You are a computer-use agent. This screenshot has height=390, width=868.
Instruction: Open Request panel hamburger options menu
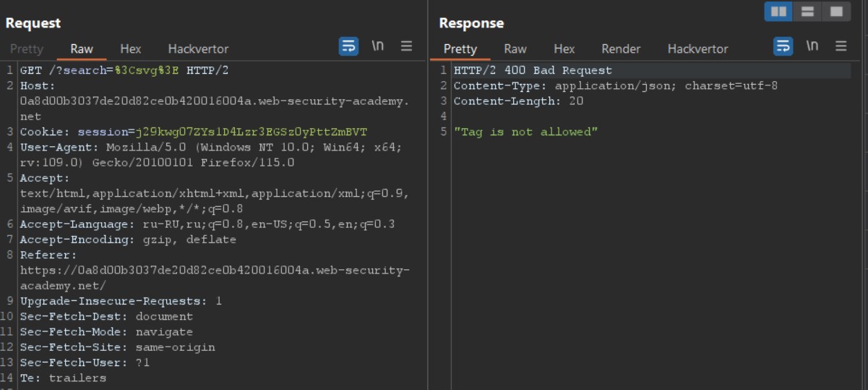pyautogui.click(x=406, y=46)
